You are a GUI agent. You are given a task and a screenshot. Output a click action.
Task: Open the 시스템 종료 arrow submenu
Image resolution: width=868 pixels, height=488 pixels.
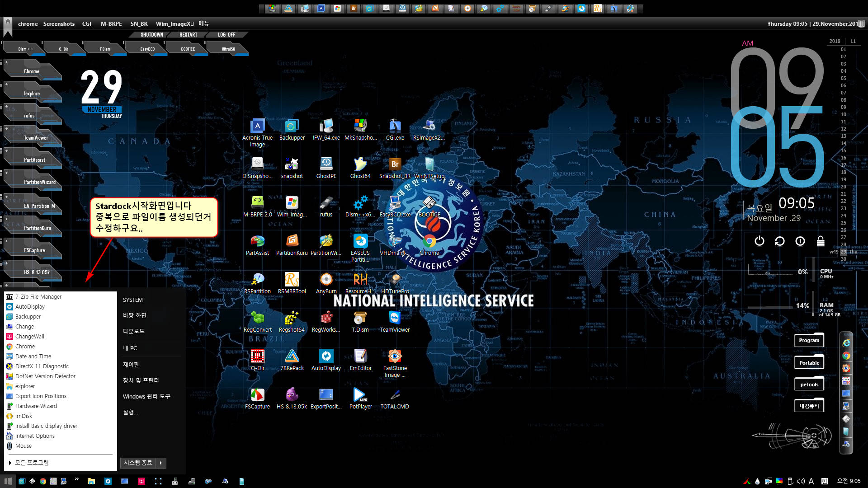pyautogui.click(x=161, y=463)
